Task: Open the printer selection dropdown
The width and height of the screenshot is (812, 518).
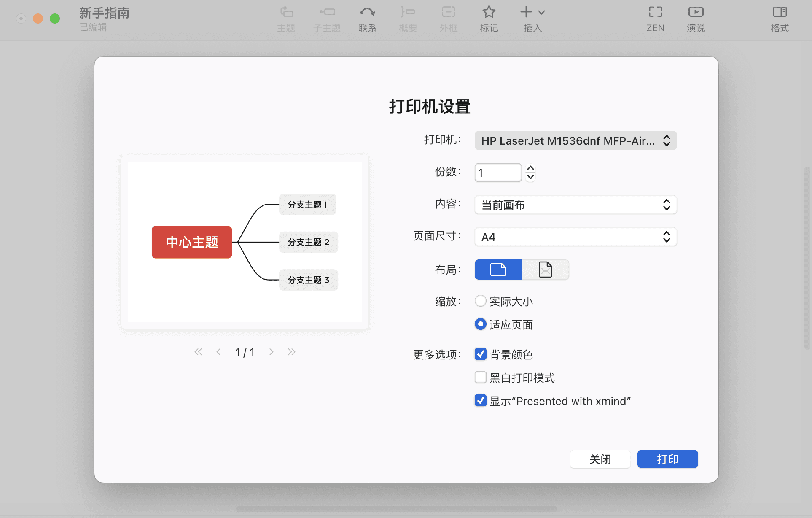Action: [575, 140]
